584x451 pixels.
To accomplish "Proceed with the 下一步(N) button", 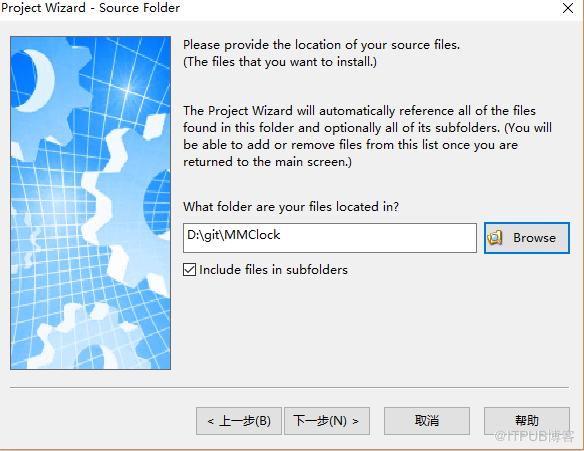I will click(327, 421).
